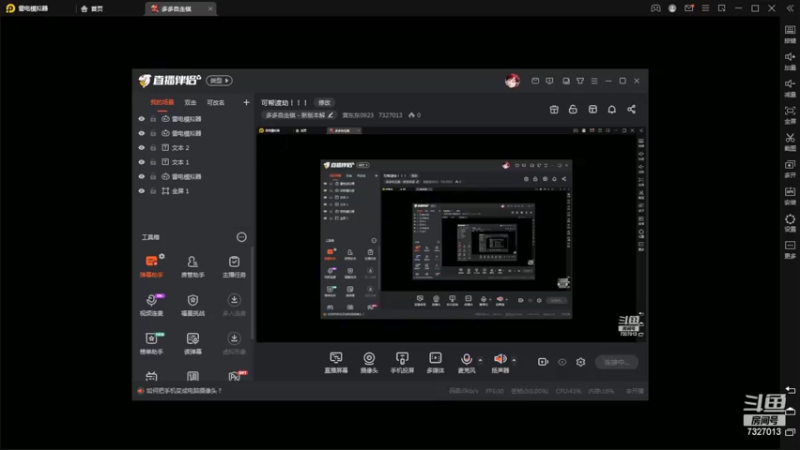Toggle visibility of 文本 2 source
800x450 pixels.
tap(141, 147)
